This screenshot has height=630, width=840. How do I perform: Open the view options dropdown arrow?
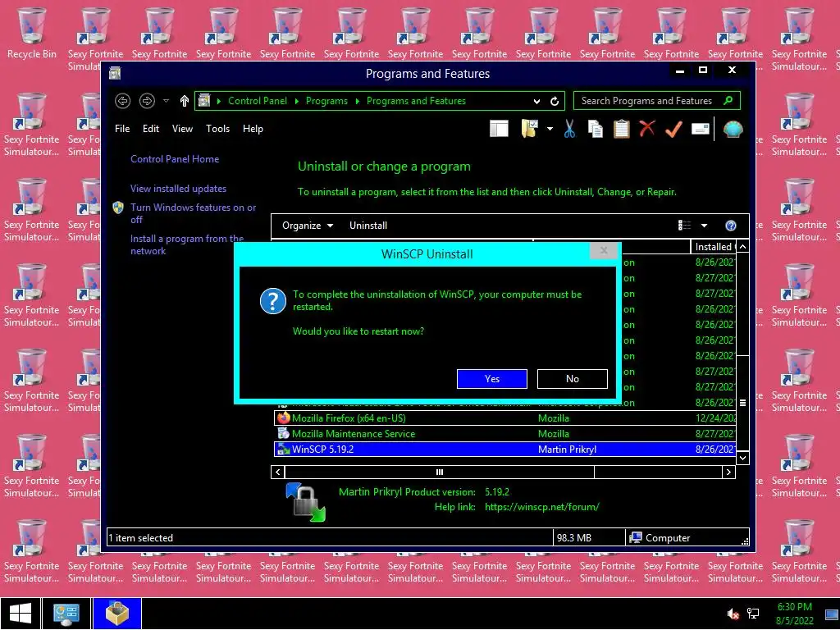tap(704, 226)
